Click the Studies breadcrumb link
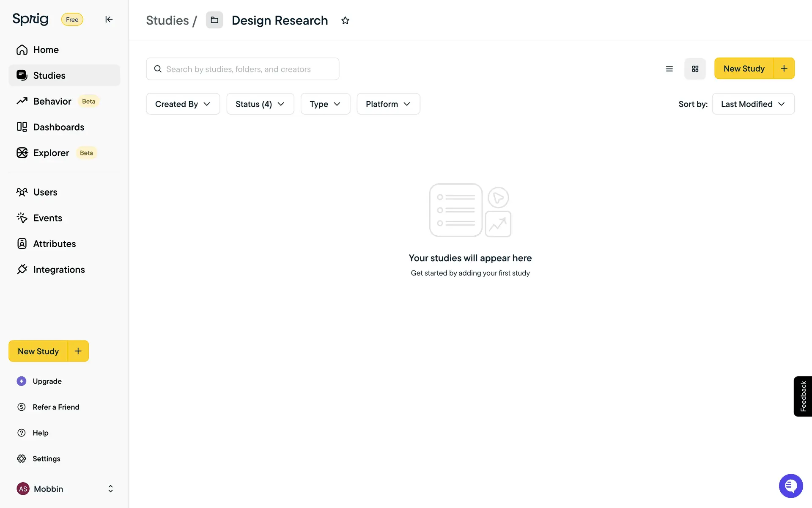The width and height of the screenshot is (812, 508). [167, 20]
